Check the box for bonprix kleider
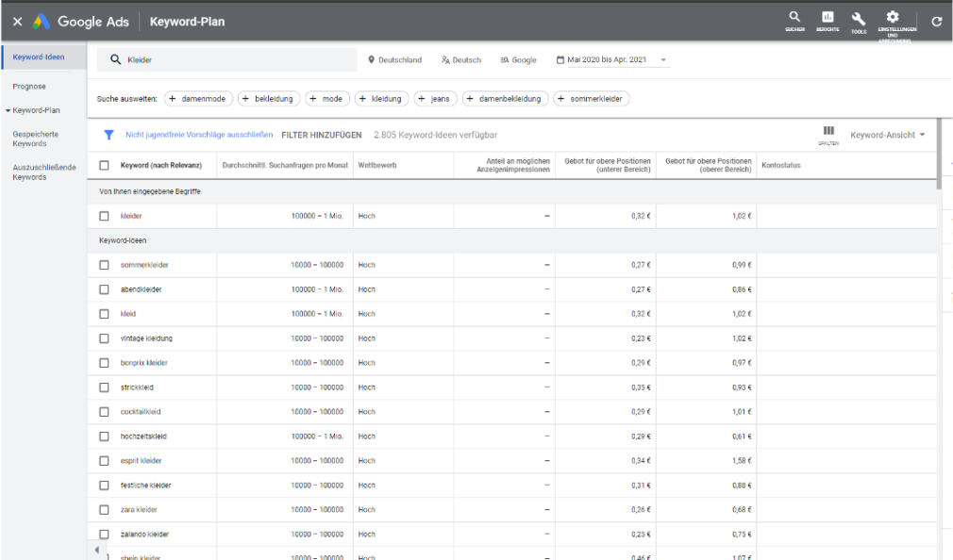The image size is (953, 560). (x=104, y=363)
